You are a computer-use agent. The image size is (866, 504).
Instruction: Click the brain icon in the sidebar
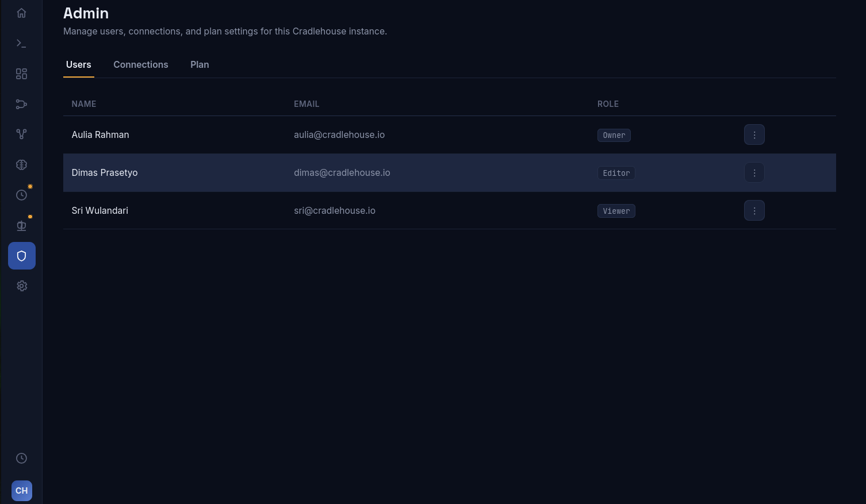(21, 164)
